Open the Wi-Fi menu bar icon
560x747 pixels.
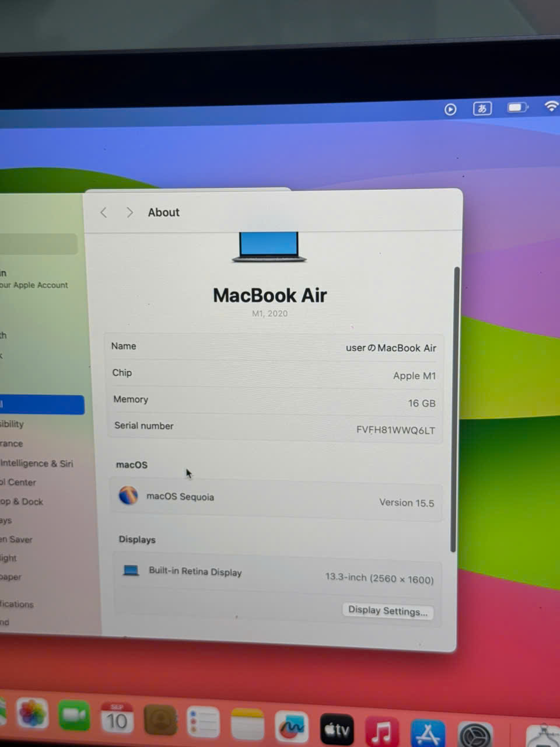click(552, 106)
